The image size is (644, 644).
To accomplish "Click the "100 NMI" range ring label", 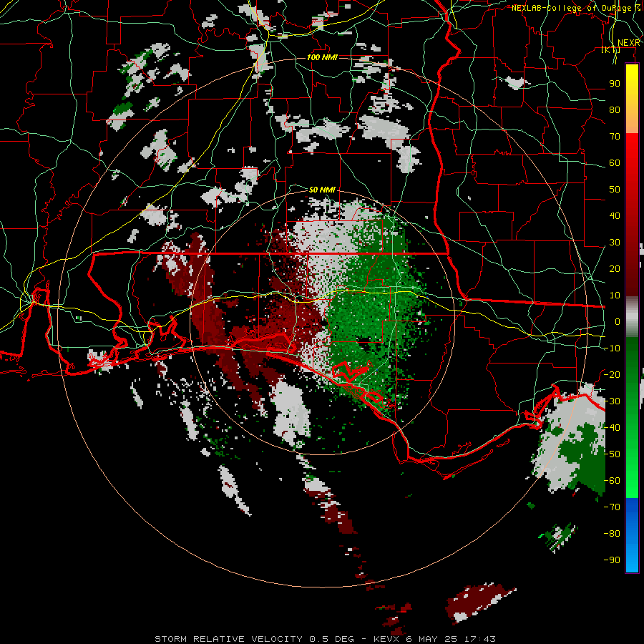I will [323, 57].
